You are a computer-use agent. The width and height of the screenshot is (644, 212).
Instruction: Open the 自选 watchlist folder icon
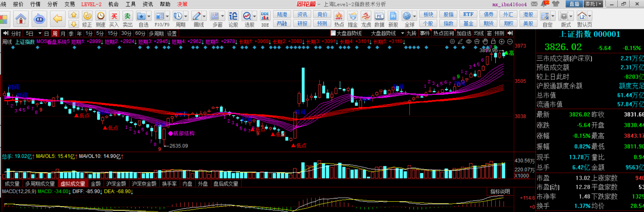coord(141,16)
